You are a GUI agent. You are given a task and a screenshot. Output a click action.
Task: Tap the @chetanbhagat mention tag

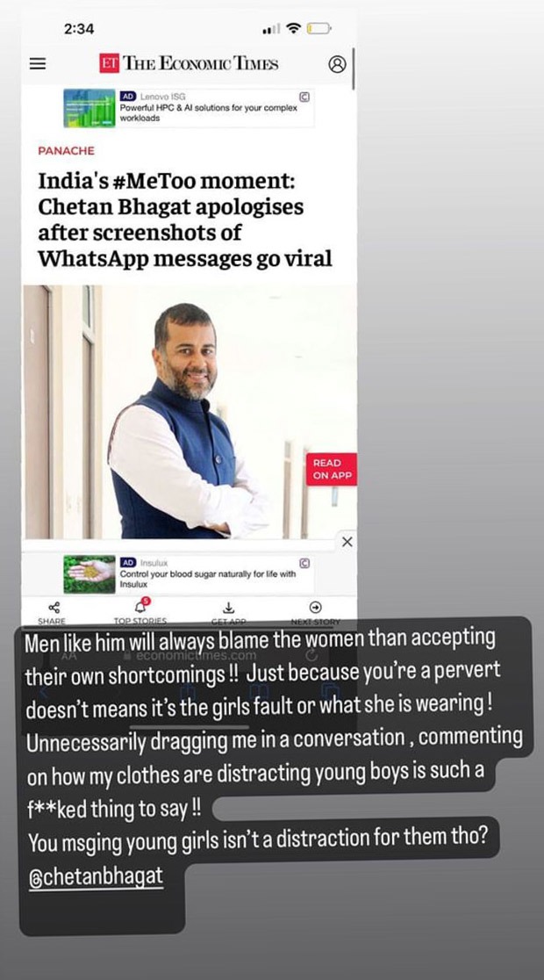tap(97, 876)
